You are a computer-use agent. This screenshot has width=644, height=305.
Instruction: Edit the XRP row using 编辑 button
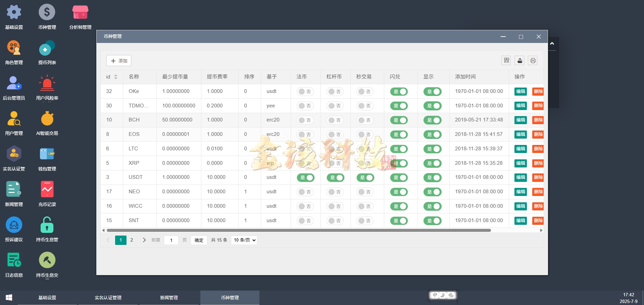[520, 163]
